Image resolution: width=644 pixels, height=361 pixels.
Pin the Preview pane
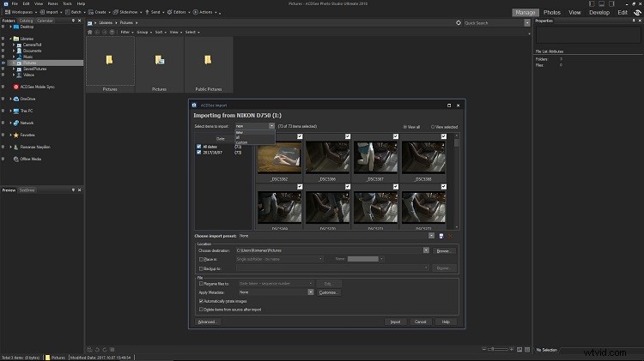pos(74,190)
